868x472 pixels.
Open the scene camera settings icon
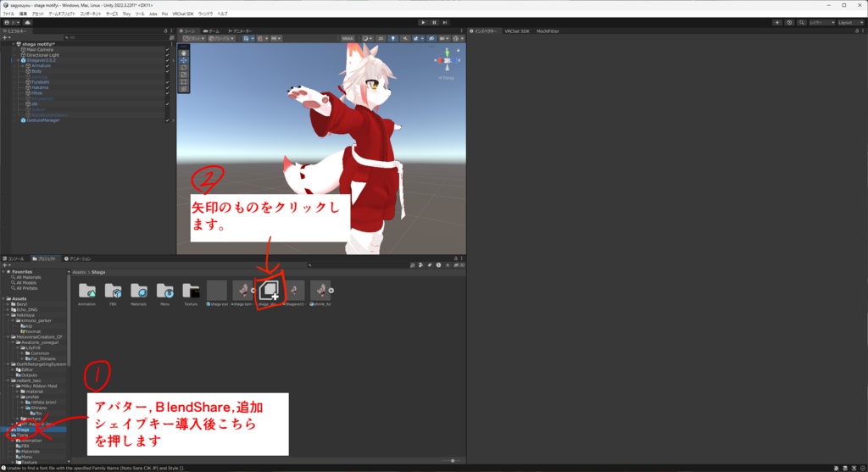(x=444, y=39)
